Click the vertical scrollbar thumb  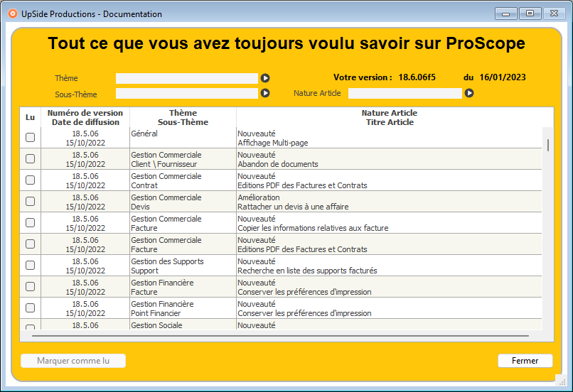tap(548, 146)
